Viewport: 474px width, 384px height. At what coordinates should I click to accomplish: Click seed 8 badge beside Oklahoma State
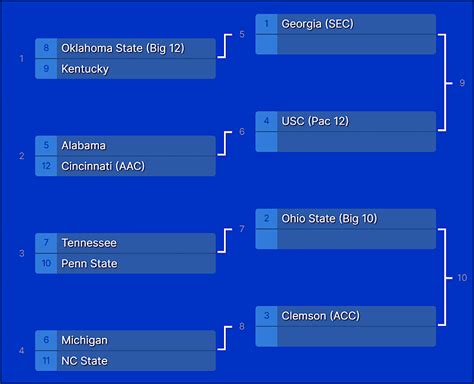pos(46,48)
